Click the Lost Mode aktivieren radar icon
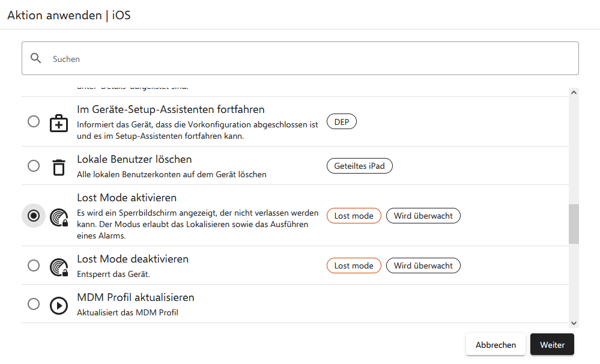Viewport: 600px width, 364px height. pyautogui.click(x=59, y=216)
